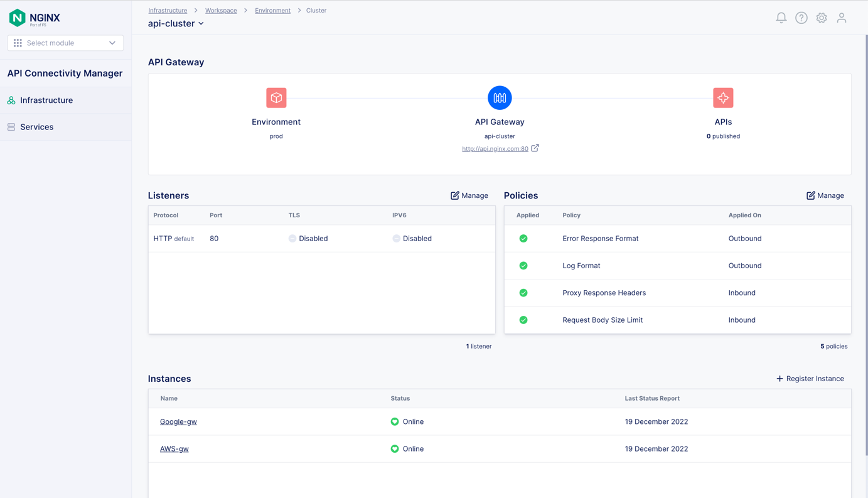The image size is (868, 498).
Task: Click Register Instance button
Action: point(810,379)
